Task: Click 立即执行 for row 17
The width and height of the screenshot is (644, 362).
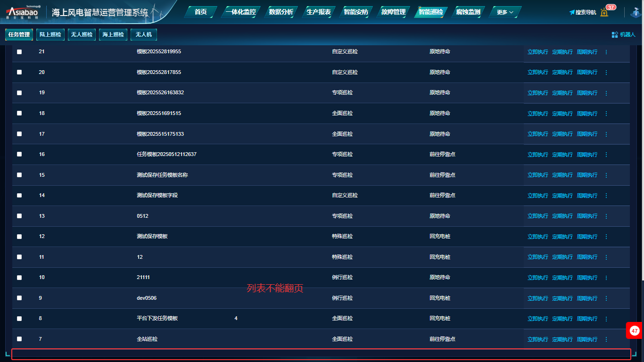Action: click(x=537, y=134)
